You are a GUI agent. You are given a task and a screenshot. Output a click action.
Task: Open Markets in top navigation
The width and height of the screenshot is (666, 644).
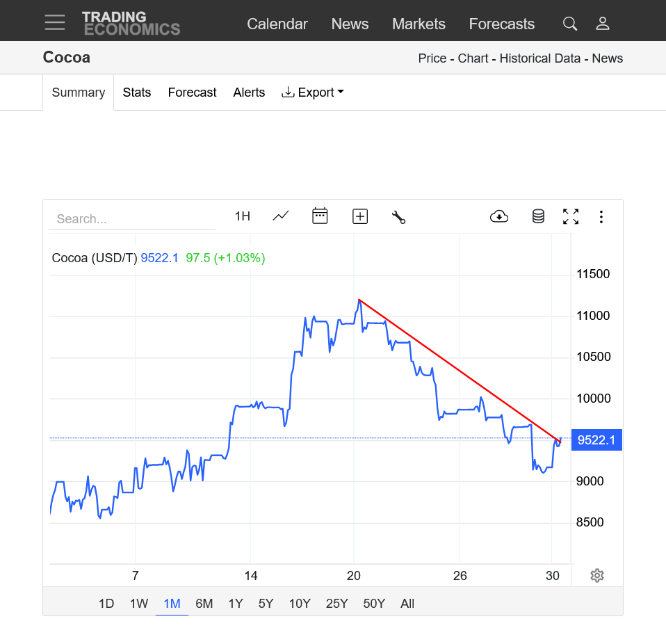click(x=419, y=24)
